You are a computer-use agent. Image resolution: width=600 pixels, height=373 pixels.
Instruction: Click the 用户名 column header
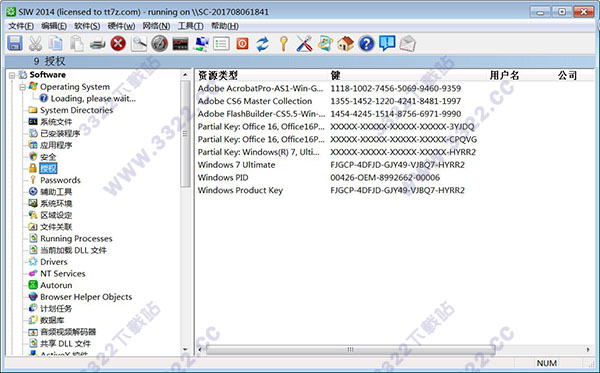tap(504, 75)
